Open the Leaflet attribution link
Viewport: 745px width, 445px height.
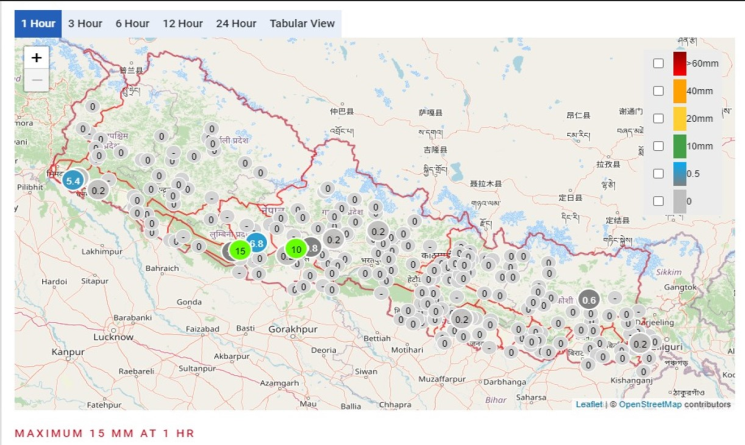pyautogui.click(x=589, y=404)
